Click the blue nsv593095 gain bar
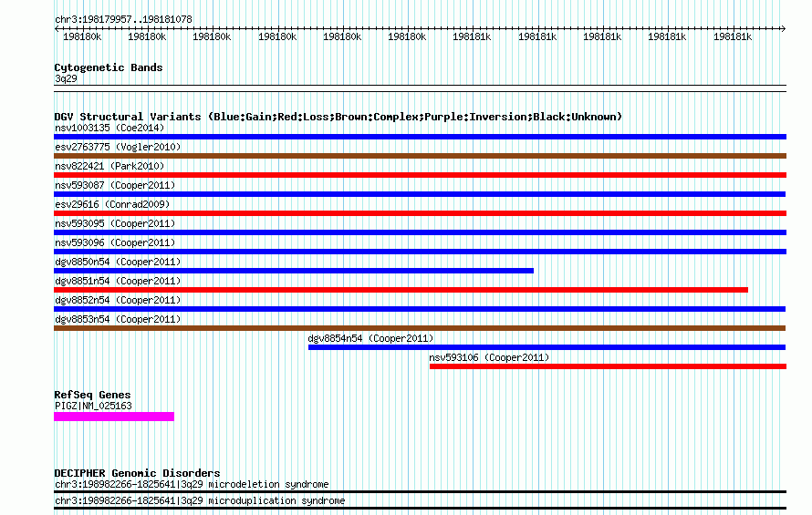This screenshot has width=812, height=515. (x=420, y=232)
